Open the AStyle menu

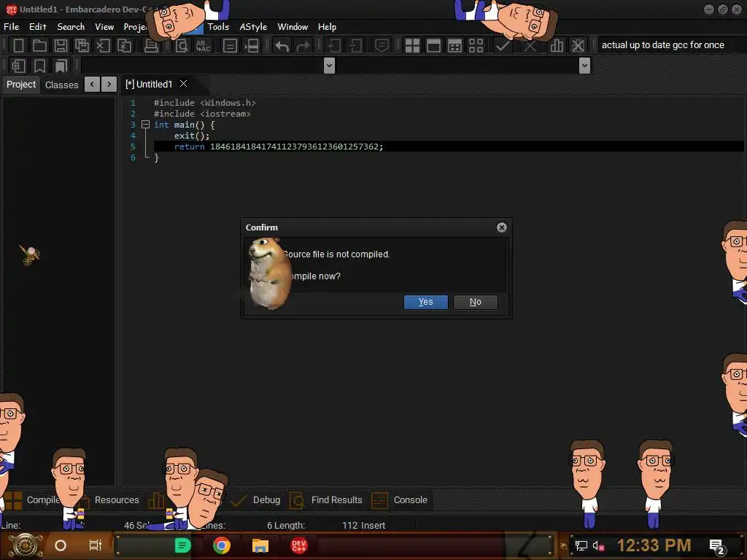click(x=253, y=27)
